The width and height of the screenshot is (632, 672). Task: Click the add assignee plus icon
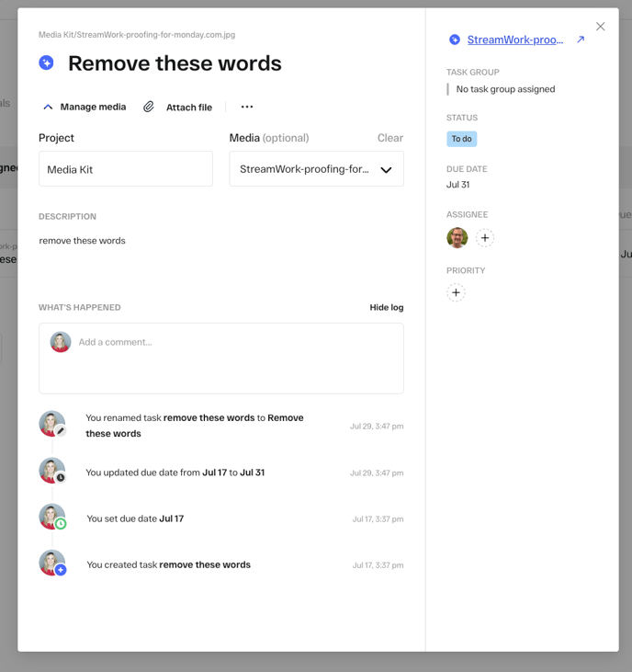485,238
